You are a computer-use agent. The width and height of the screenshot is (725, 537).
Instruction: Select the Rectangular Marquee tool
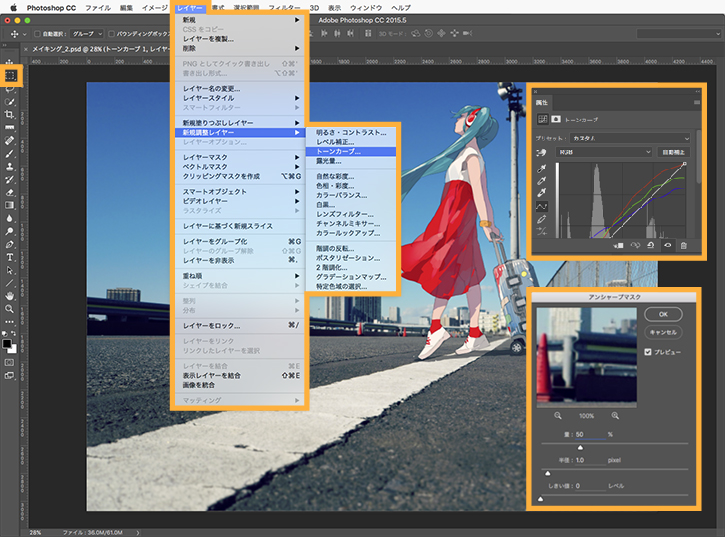(x=10, y=75)
